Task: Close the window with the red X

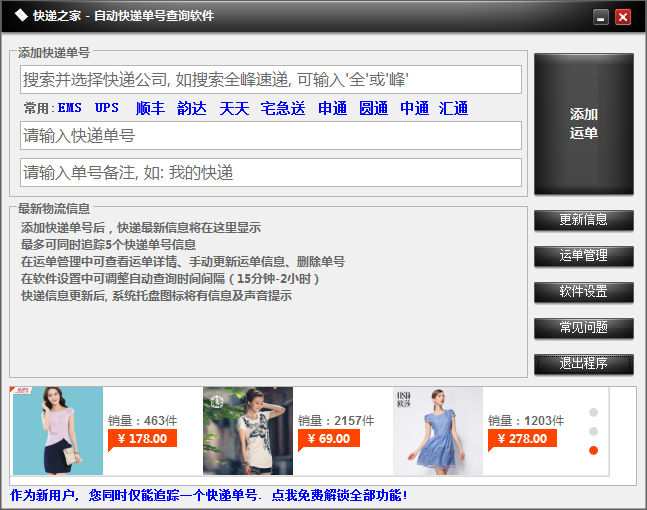Action: click(623, 17)
